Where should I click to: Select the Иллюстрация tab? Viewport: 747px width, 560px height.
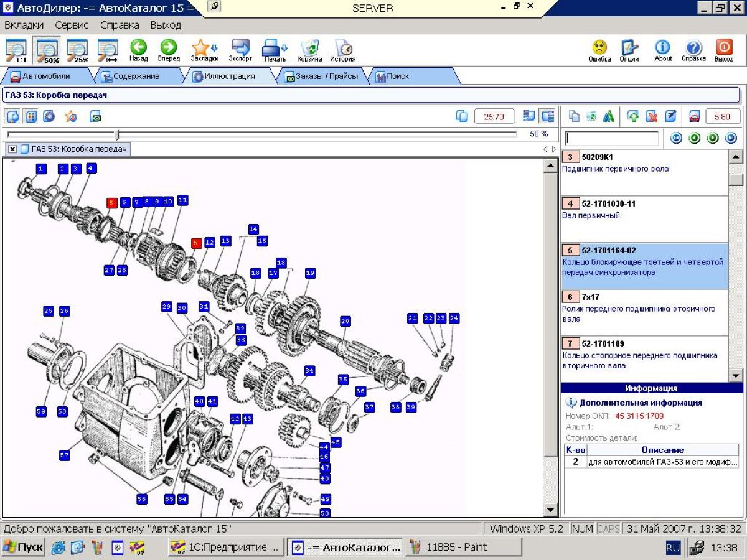pyautogui.click(x=230, y=77)
